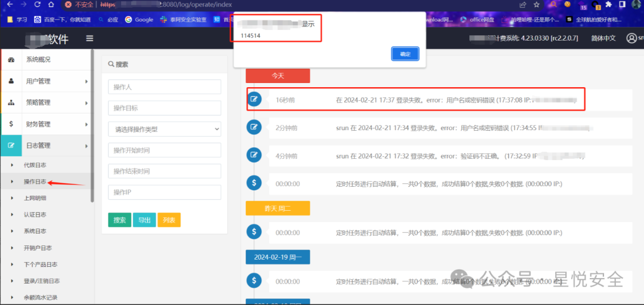Click the 系统概况 dashboard icon
Viewport: 644px width, 305px height.
[x=11, y=60]
